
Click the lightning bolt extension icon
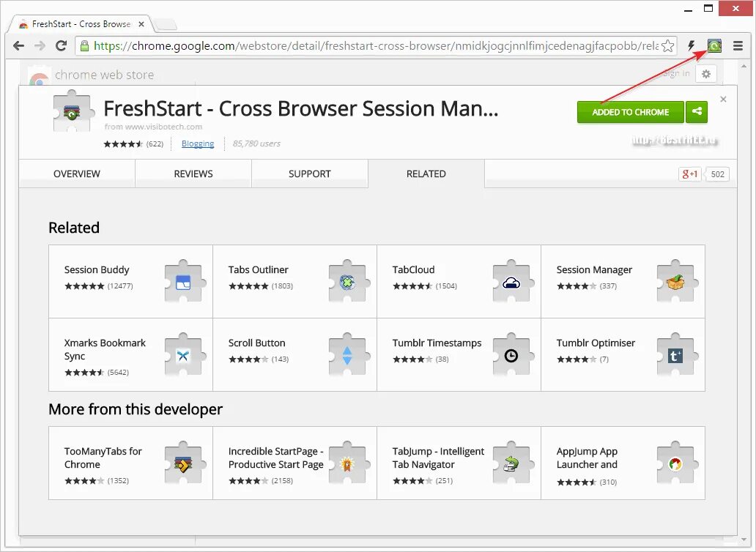pos(692,46)
